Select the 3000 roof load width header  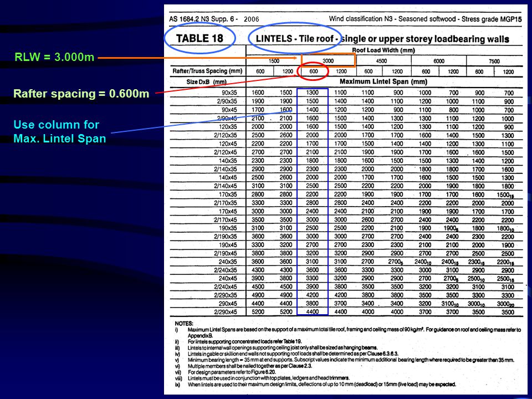(328, 61)
